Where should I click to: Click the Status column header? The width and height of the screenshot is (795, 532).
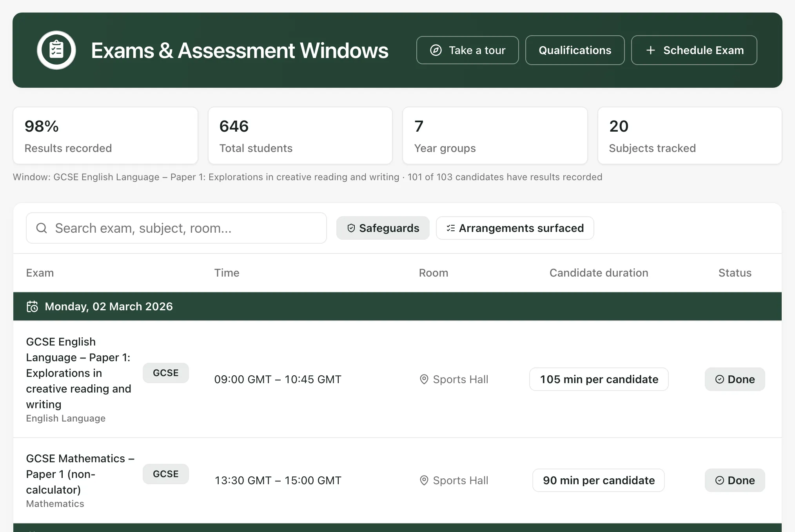click(735, 273)
